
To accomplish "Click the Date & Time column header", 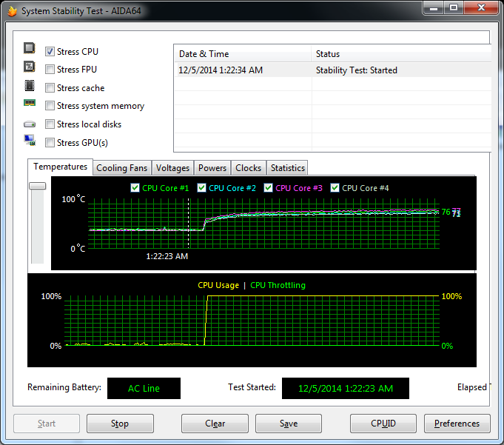I will pyautogui.click(x=242, y=54).
